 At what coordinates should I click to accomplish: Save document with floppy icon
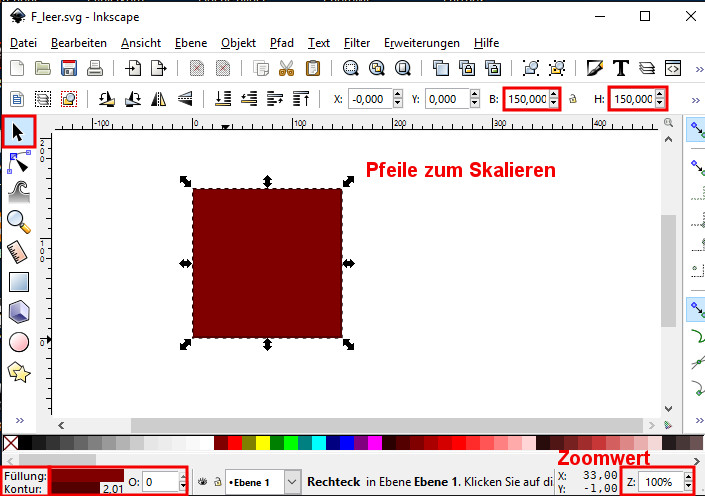(69, 68)
